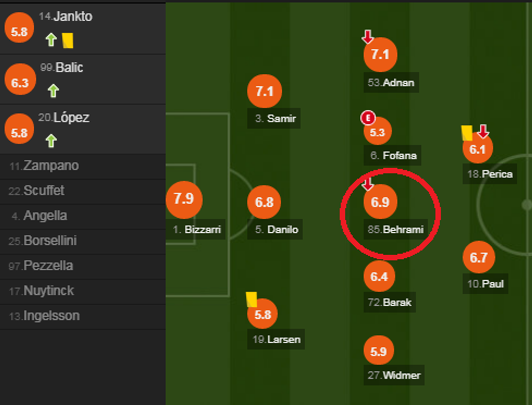Click Perica's yellow card icon

[467, 133]
